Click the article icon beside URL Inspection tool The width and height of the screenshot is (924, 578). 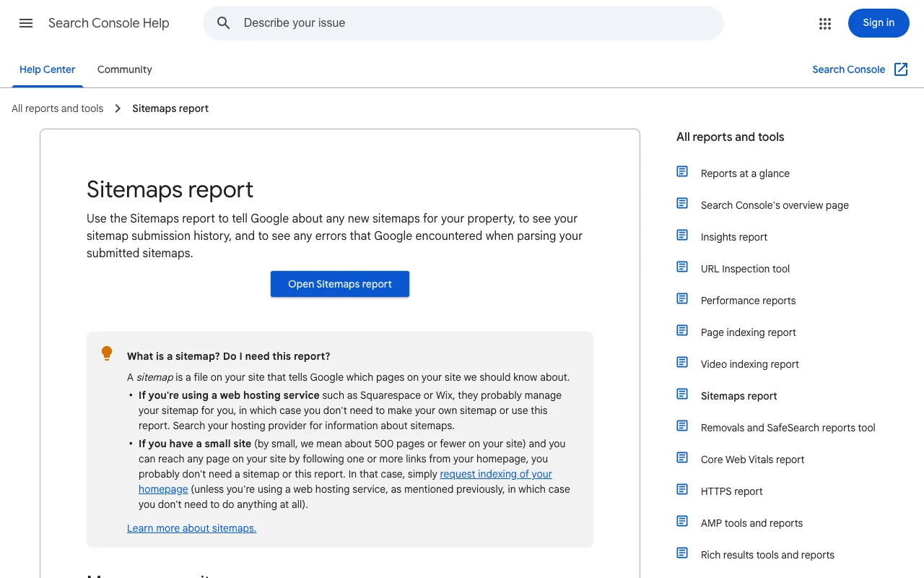(682, 267)
